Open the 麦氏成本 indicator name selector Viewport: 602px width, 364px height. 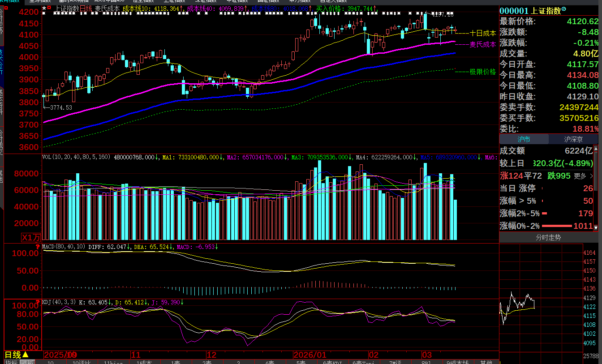107,8
